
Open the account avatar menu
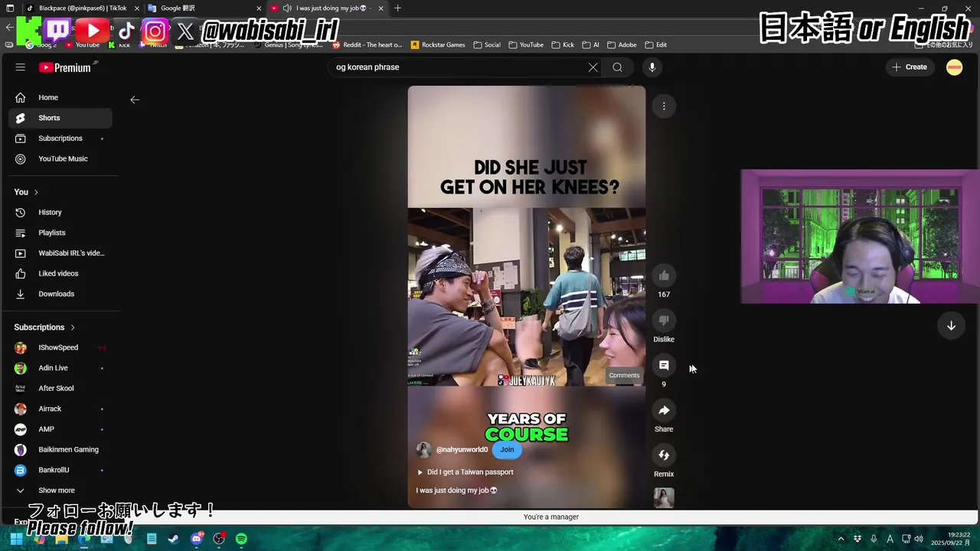click(x=954, y=67)
